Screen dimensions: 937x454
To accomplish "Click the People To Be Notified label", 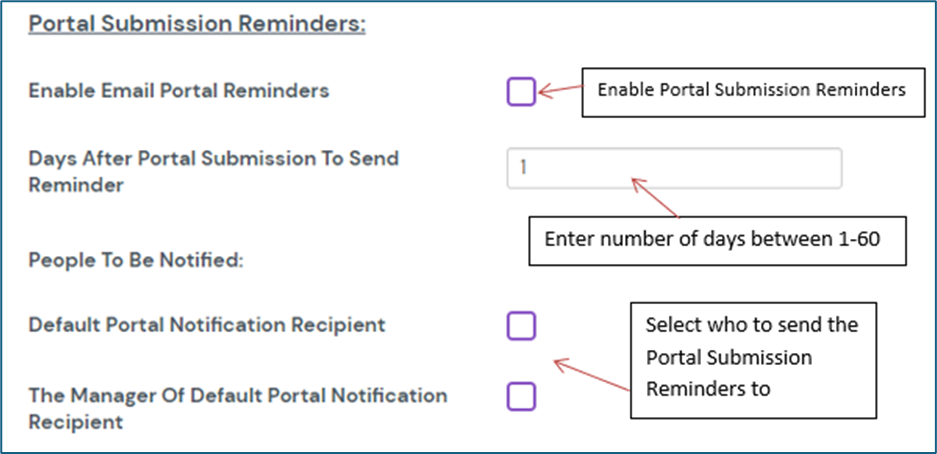I will pos(136,260).
